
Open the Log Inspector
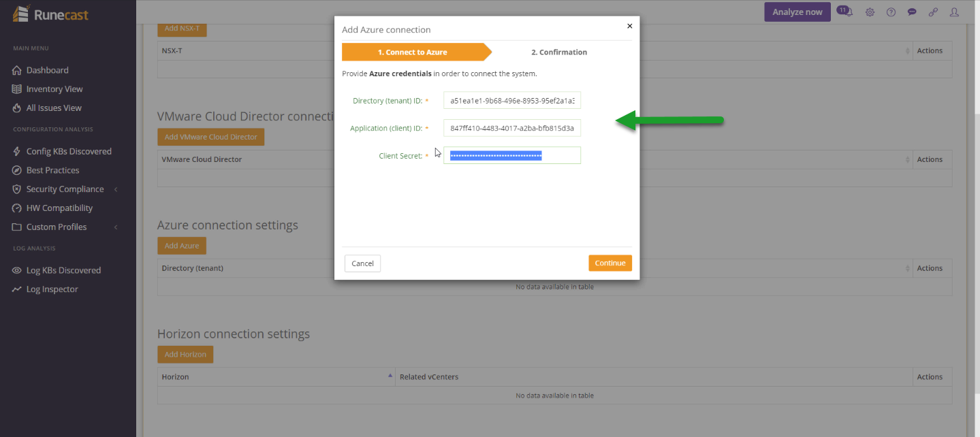[x=52, y=289]
